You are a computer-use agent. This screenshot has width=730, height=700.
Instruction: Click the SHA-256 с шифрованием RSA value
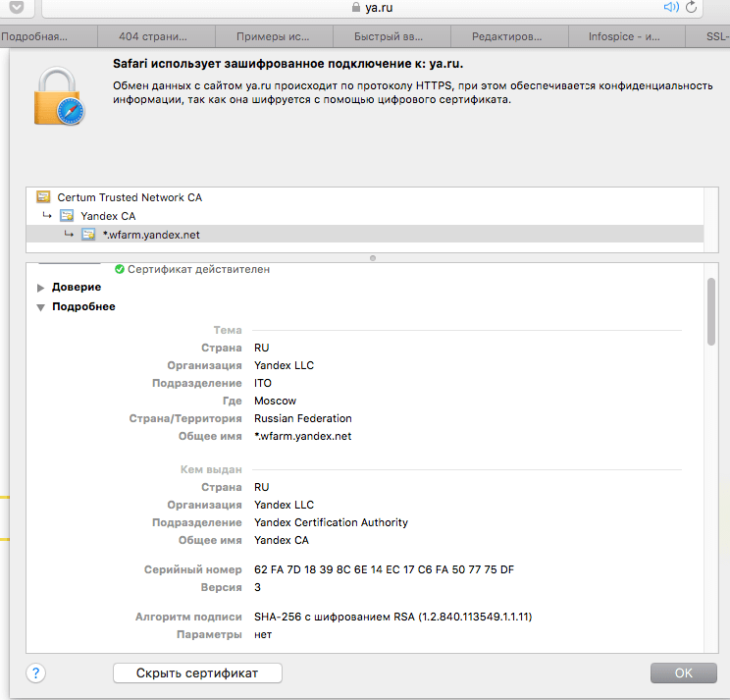click(392, 617)
